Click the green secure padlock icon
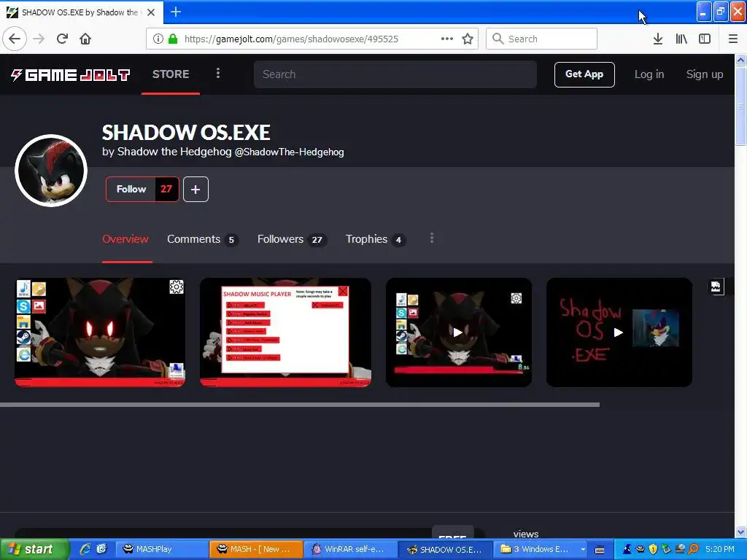747x560 pixels. [x=172, y=39]
